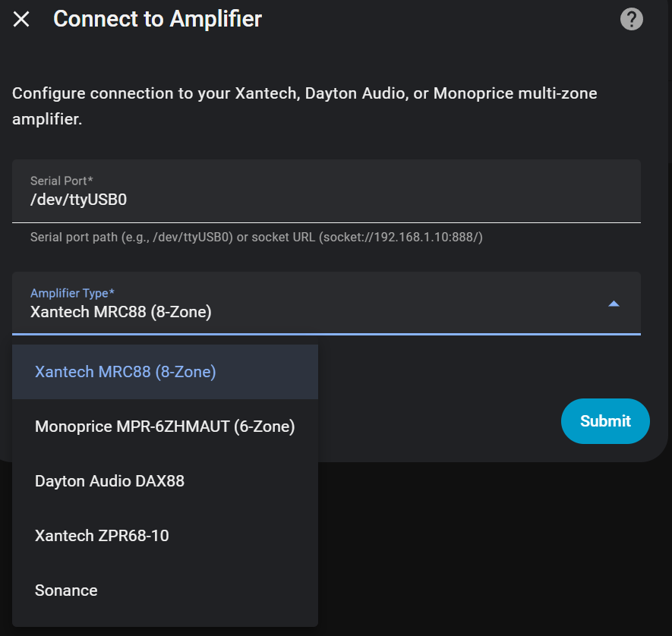The height and width of the screenshot is (636, 672).
Task: Collapse the Amplifier Type dropdown arrow
Action: (x=614, y=304)
